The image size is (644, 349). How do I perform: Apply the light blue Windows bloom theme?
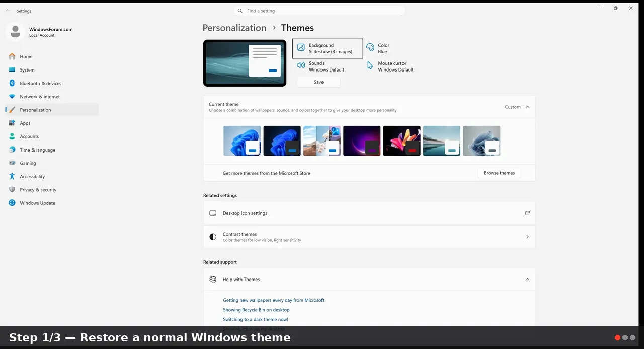(x=242, y=141)
